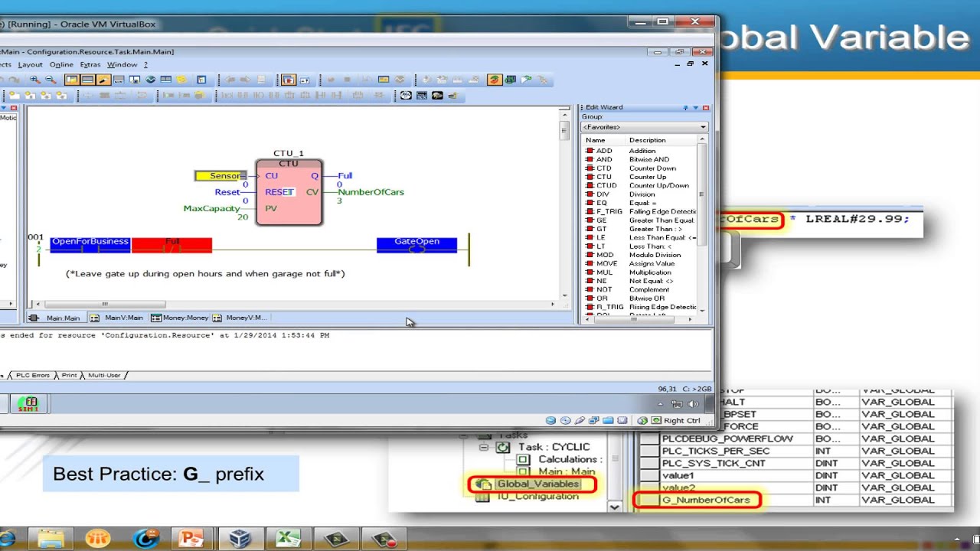980x551 pixels.
Task: Switch to the Money:Money worksheet tab
Action: pyautogui.click(x=180, y=318)
